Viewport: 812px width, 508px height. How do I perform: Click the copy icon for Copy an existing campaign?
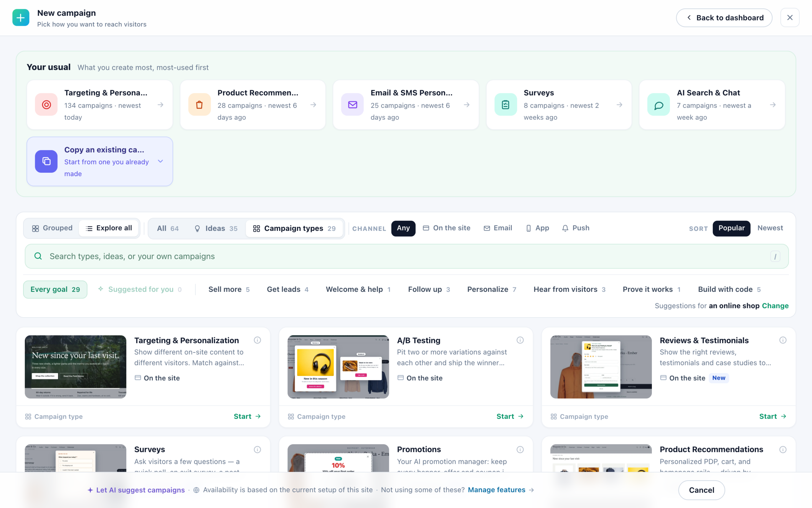click(x=46, y=161)
